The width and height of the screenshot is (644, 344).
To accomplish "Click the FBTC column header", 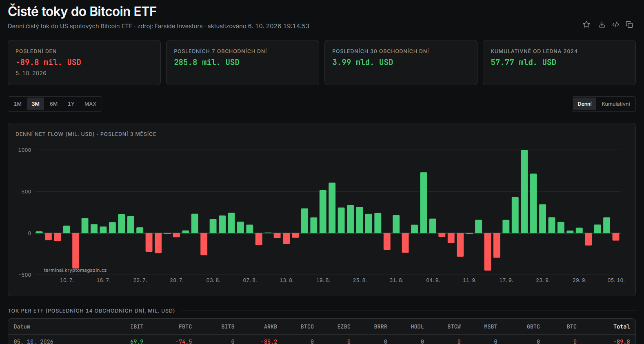I will click(185, 327).
